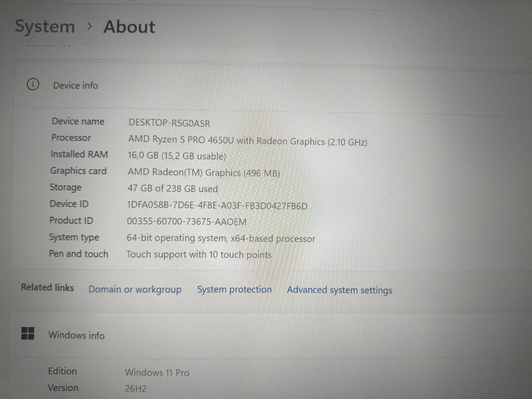Screen dimensions: 532x399
Task: Select Device ID 1DFA058B value
Action: pos(217,205)
